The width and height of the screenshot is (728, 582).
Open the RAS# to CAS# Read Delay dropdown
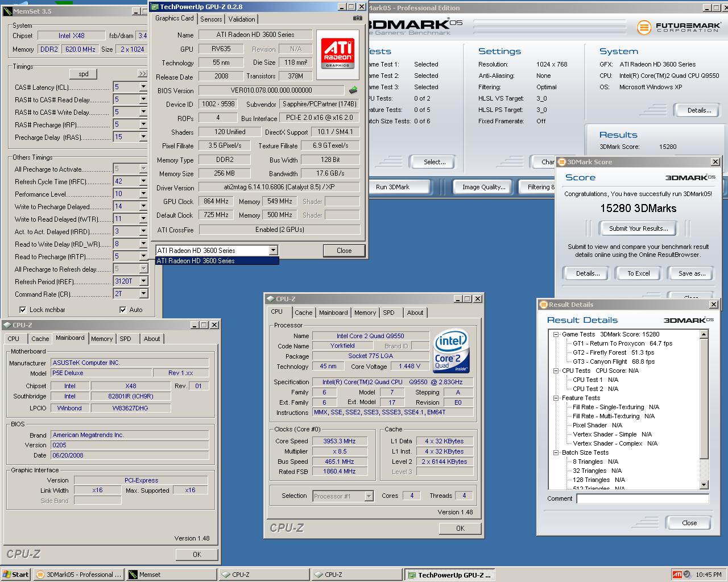[x=143, y=99]
